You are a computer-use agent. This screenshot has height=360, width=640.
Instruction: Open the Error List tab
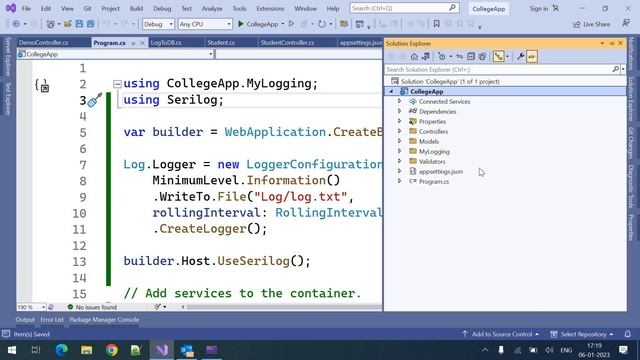pyautogui.click(x=52, y=320)
